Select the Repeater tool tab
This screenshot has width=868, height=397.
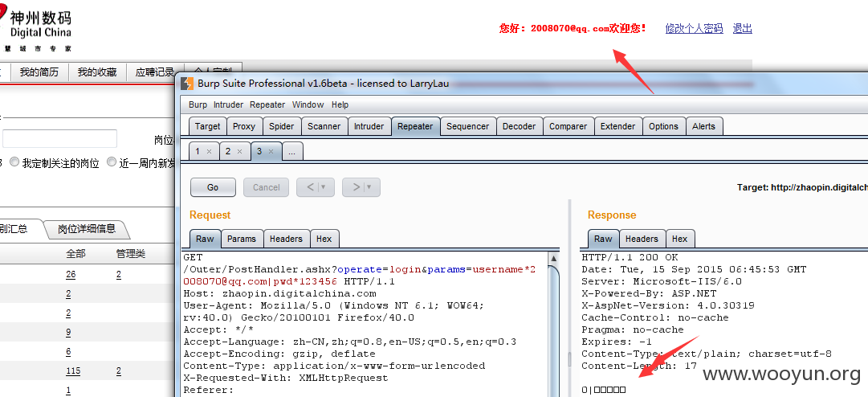point(415,126)
